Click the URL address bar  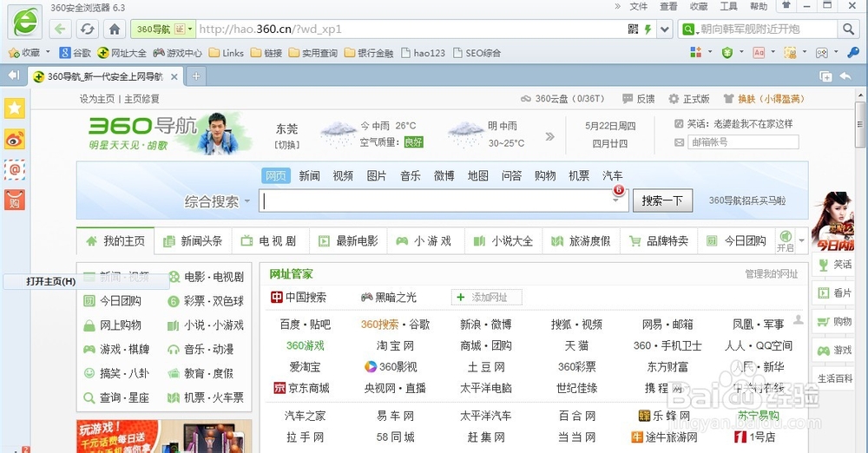click(411, 30)
